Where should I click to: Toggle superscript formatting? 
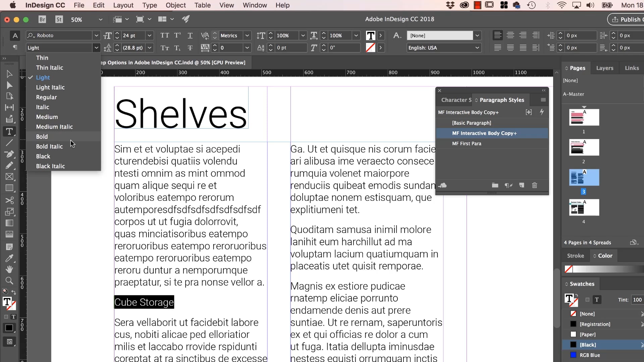(x=177, y=35)
